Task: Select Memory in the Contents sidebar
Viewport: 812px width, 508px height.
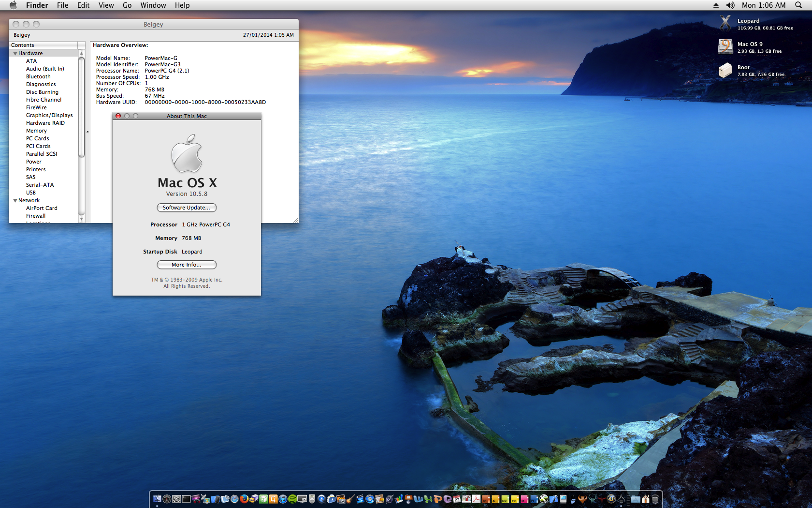Action: 36,131
